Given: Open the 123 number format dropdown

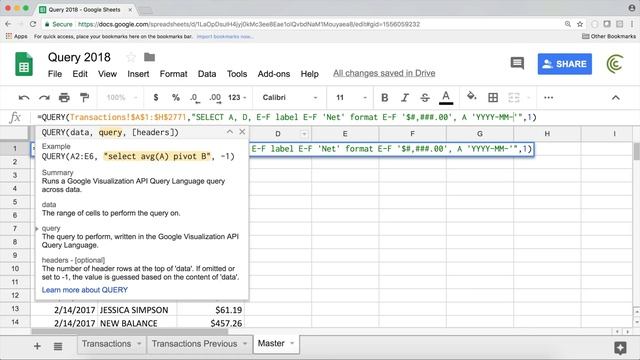Looking at the screenshot, I should (237, 98).
